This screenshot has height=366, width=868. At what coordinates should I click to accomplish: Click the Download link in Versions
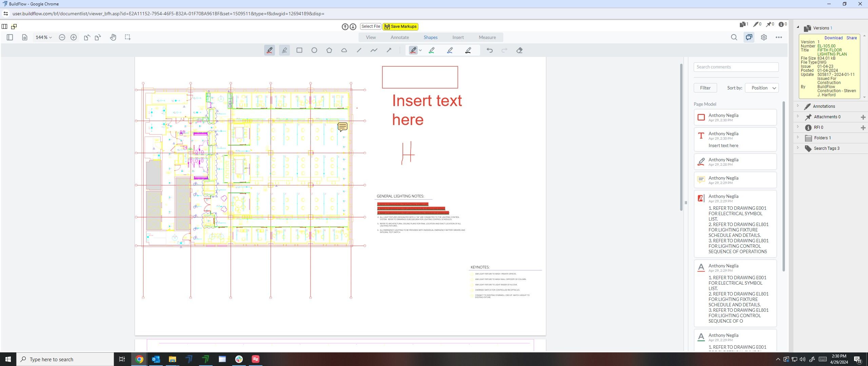833,38
